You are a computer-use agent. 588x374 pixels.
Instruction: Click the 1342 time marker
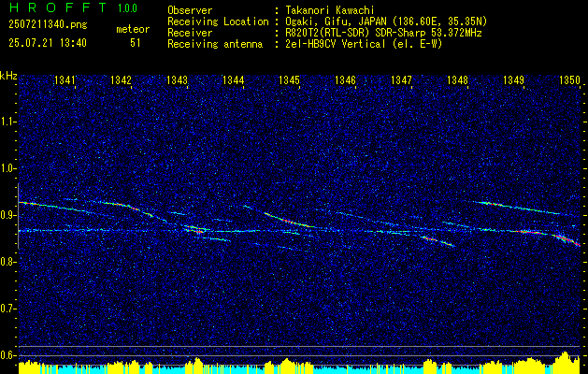121,79
